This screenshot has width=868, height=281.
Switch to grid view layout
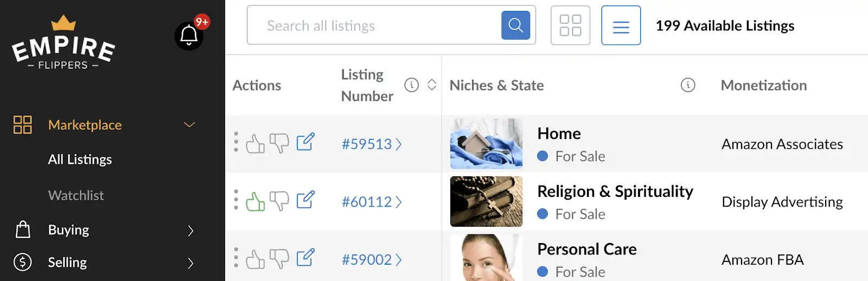coord(570,25)
